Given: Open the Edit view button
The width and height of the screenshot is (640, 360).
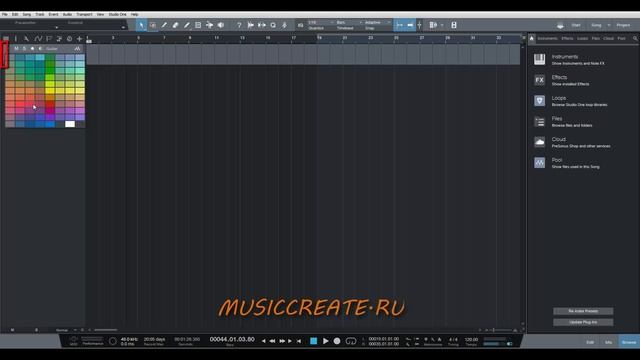Looking at the screenshot, I should tap(590, 342).
